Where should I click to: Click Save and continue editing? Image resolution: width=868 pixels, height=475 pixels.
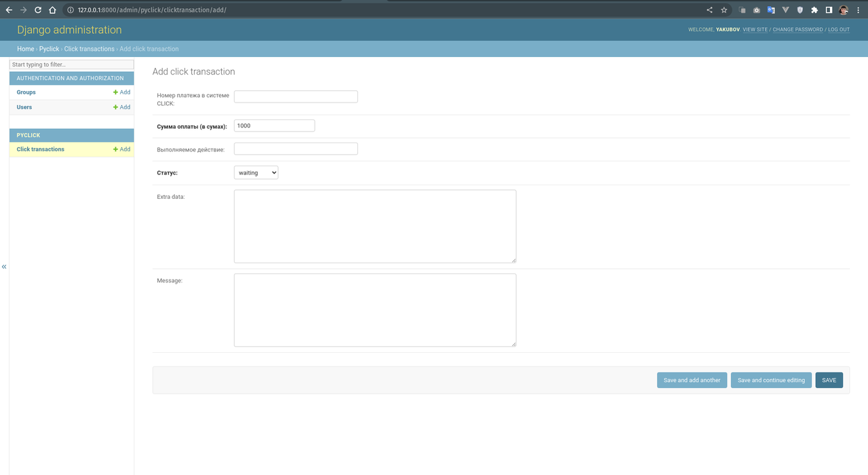point(771,380)
